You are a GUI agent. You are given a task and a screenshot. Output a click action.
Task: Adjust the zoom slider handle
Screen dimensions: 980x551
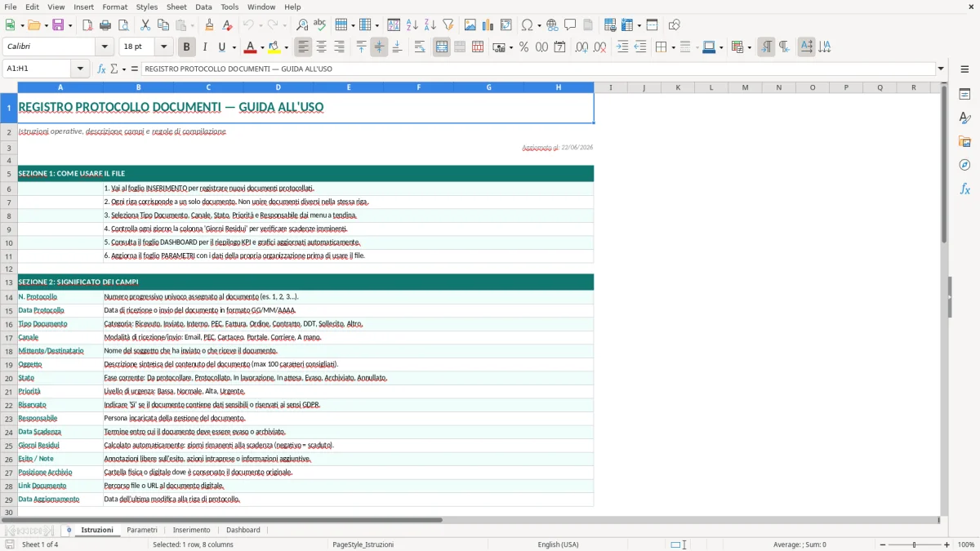tap(914, 544)
